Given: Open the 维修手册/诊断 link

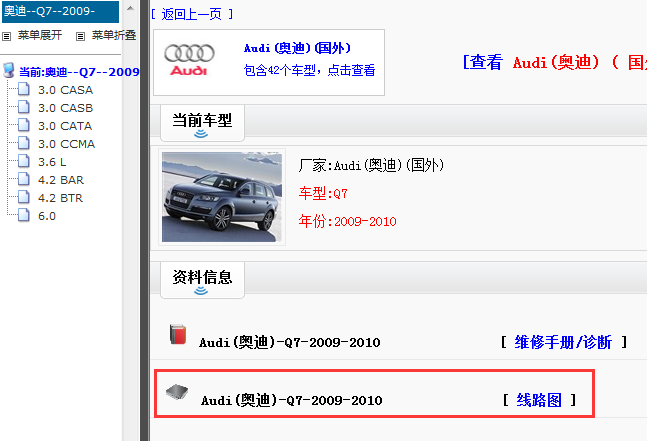Looking at the screenshot, I should coord(564,342).
